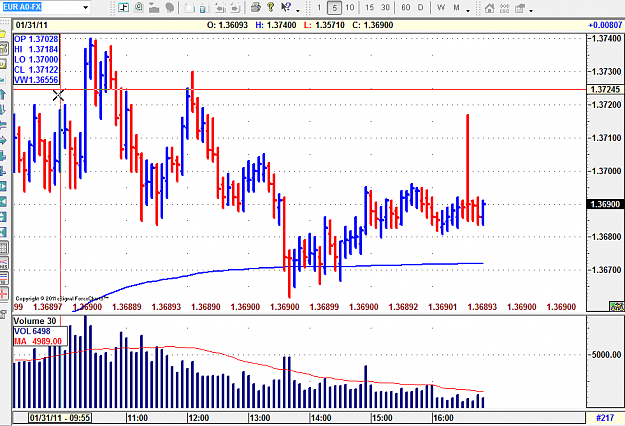Click the CL 1.37122 readout
The image size is (625, 426).
pyautogui.click(x=36, y=70)
